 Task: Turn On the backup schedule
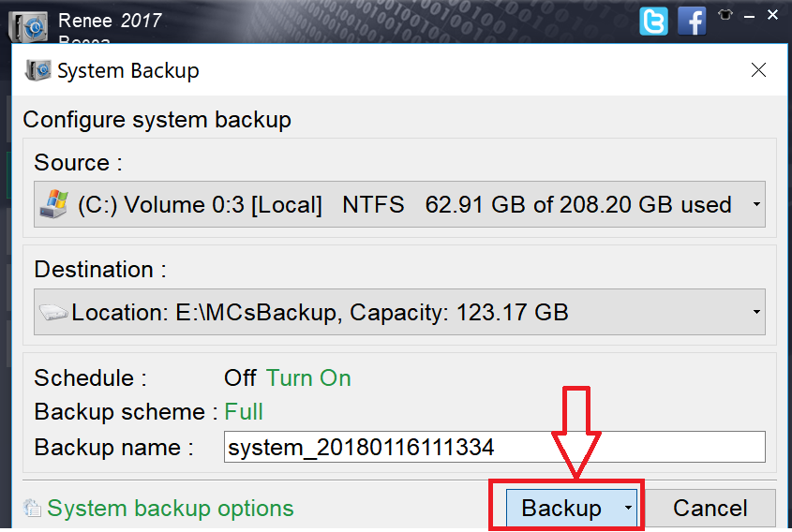point(308,378)
